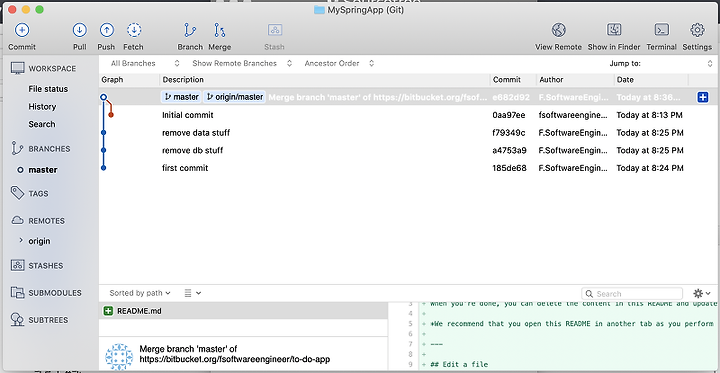Click the master branch label tag

tap(181, 97)
